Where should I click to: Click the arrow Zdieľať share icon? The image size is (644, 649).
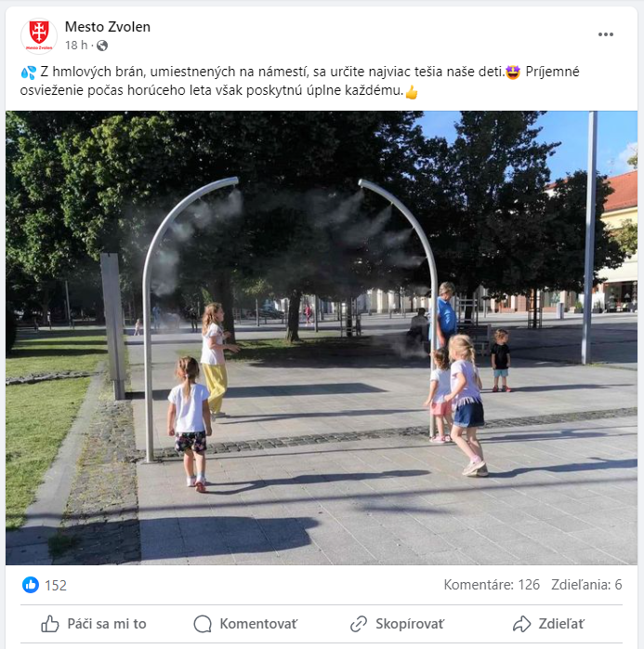[521, 624]
